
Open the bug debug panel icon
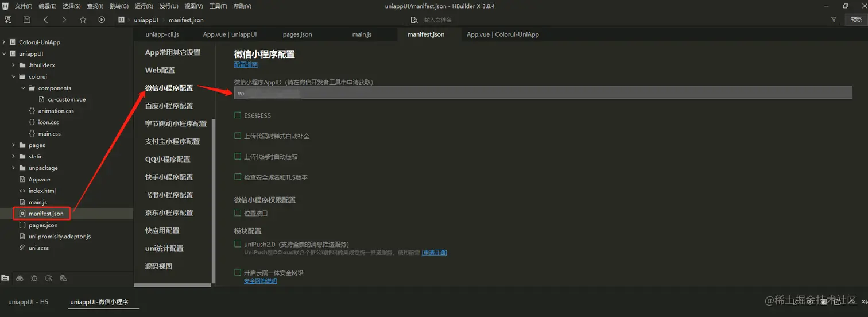coord(34,278)
